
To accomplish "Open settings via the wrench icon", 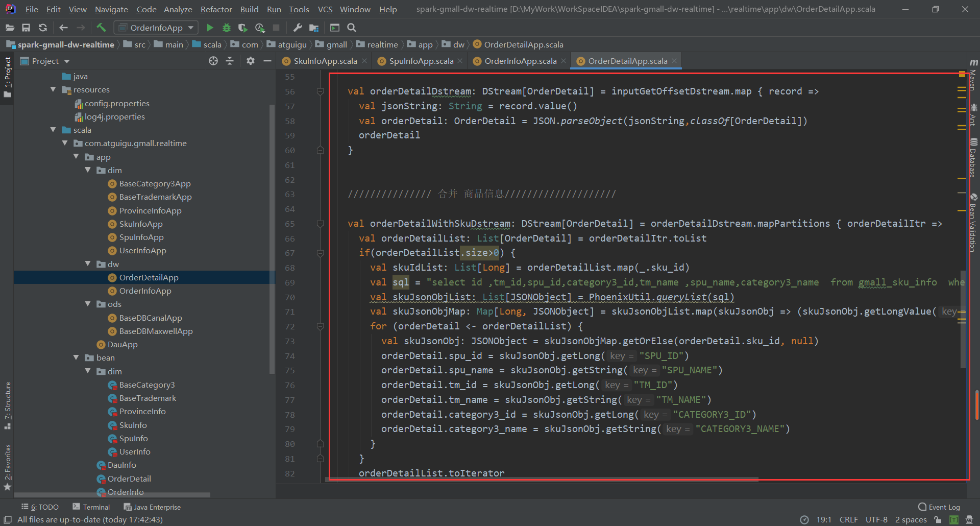I will pos(298,28).
